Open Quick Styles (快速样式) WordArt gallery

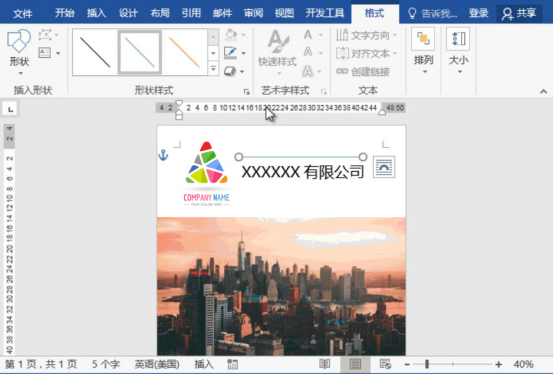(278, 52)
